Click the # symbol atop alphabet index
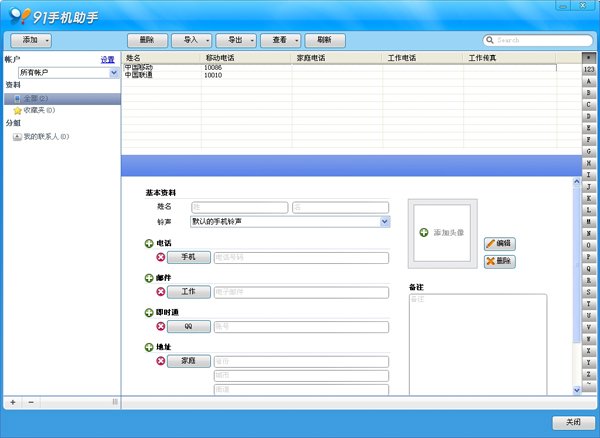This screenshot has height=438, width=600. tap(589, 58)
